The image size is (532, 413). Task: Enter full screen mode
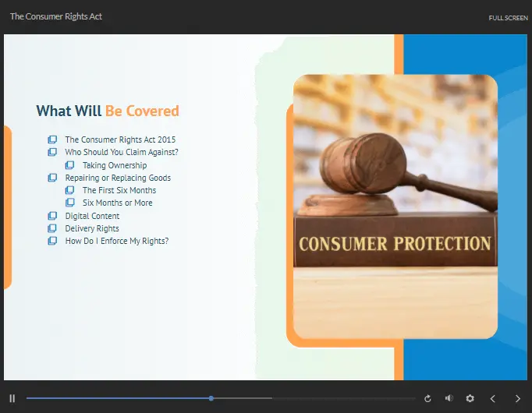[508, 18]
